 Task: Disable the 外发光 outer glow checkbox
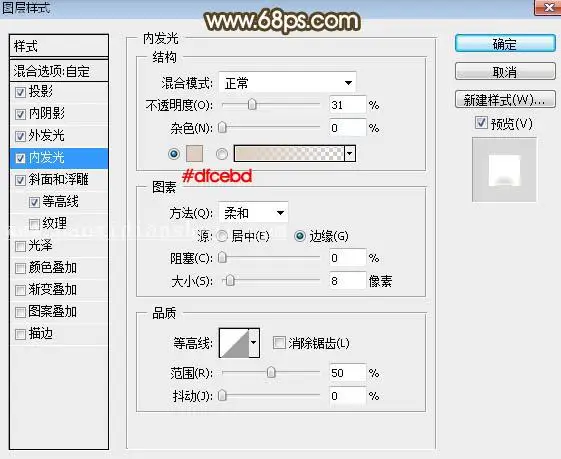click(x=20, y=136)
